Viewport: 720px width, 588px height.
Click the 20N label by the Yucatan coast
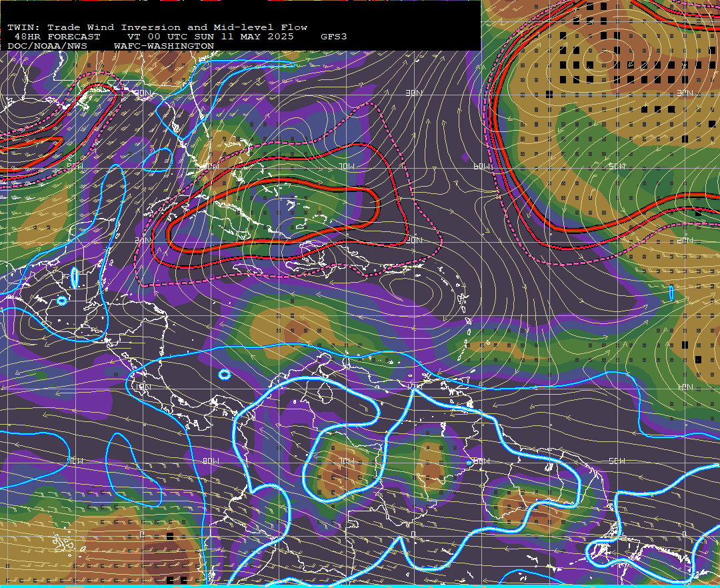pyautogui.click(x=143, y=240)
